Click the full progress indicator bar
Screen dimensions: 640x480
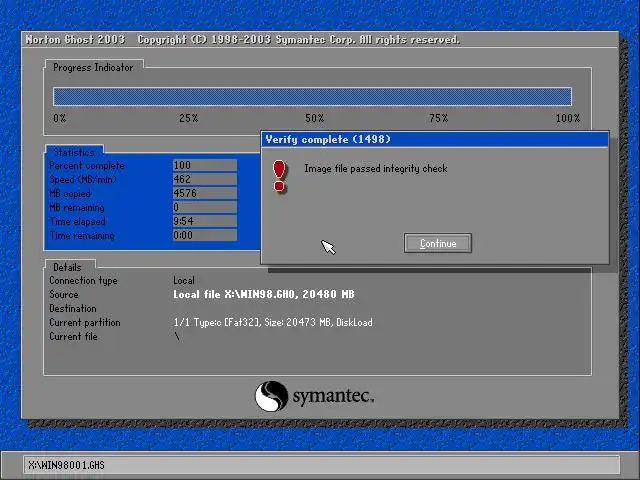click(x=312, y=97)
